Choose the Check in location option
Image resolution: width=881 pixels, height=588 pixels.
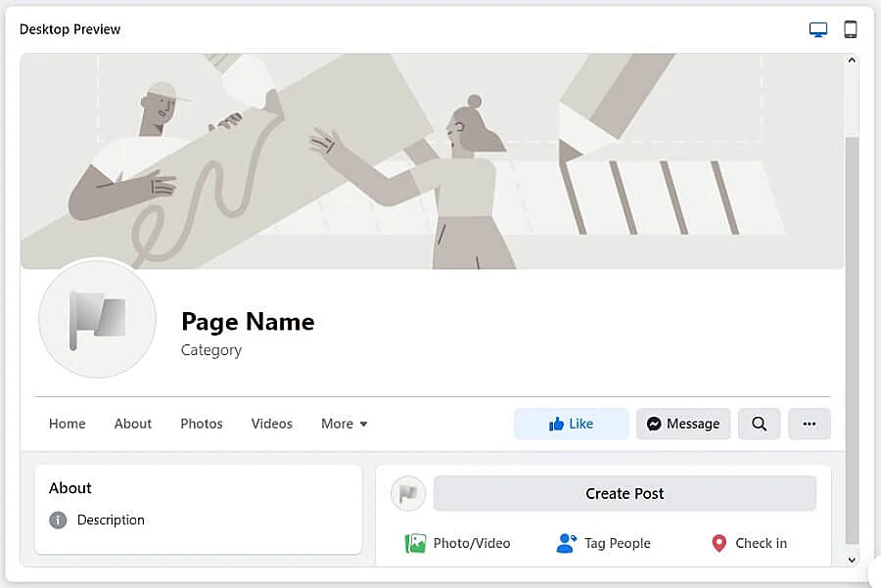click(x=749, y=543)
